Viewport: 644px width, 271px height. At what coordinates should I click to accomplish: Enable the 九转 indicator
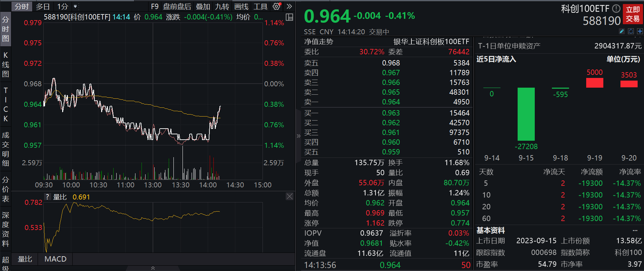pos(222,6)
